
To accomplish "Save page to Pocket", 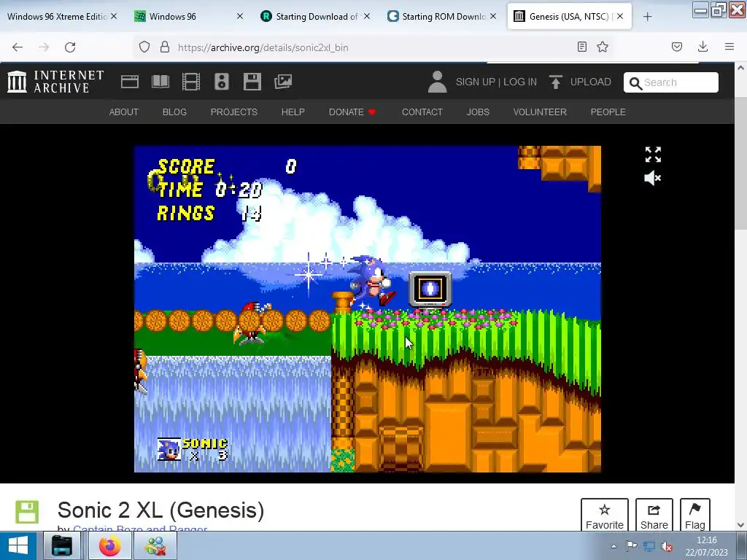I will 676,47.
